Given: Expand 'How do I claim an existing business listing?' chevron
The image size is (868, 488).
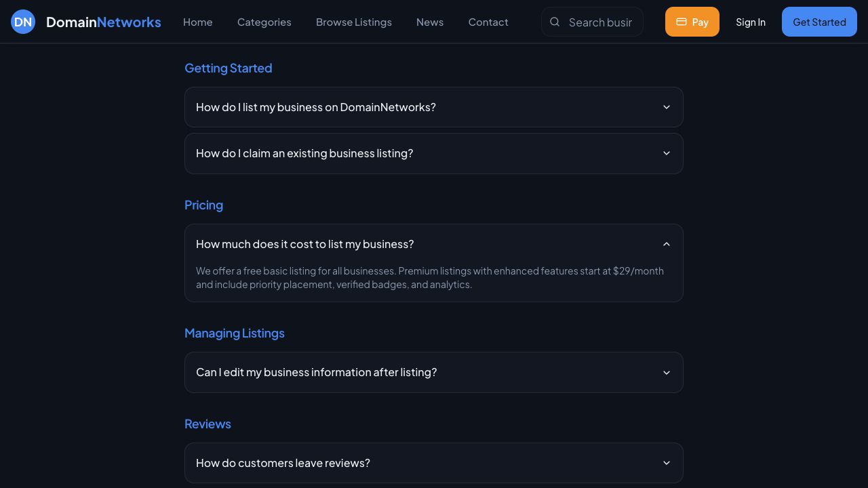Looking at the screenshot, I should coord(667,153).
